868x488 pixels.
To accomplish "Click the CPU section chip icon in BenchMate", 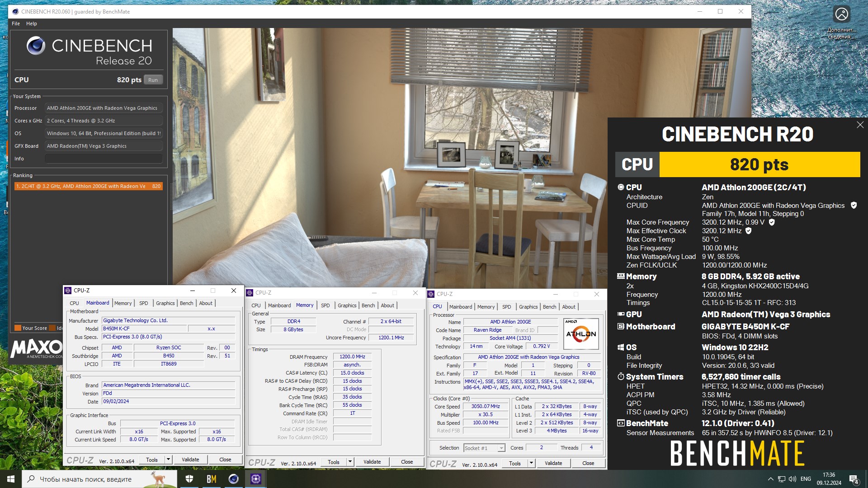I will tap(621, 187).
